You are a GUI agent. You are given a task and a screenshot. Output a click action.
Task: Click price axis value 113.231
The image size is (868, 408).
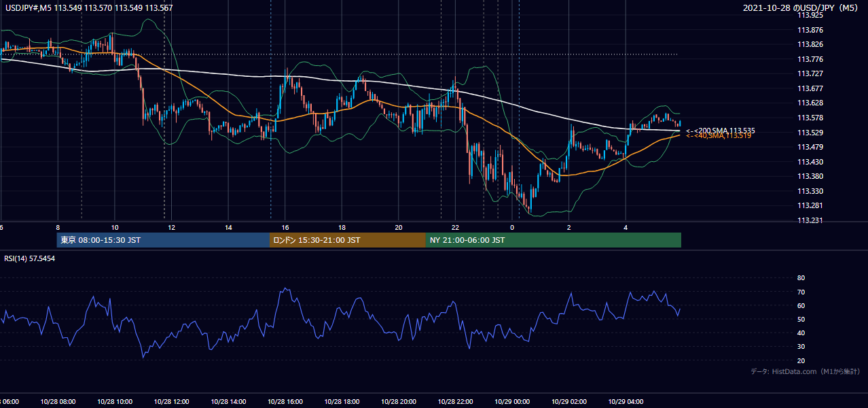coord(810,220)
